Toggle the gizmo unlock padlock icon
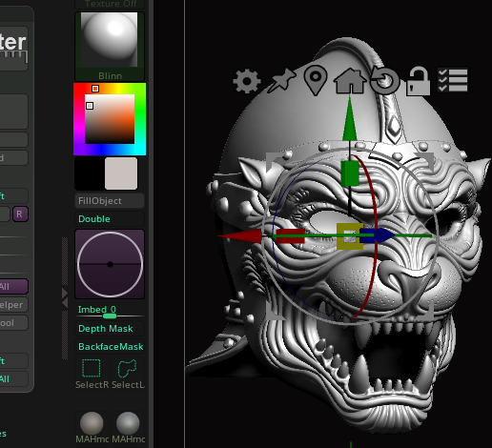 tap(419, 81)
